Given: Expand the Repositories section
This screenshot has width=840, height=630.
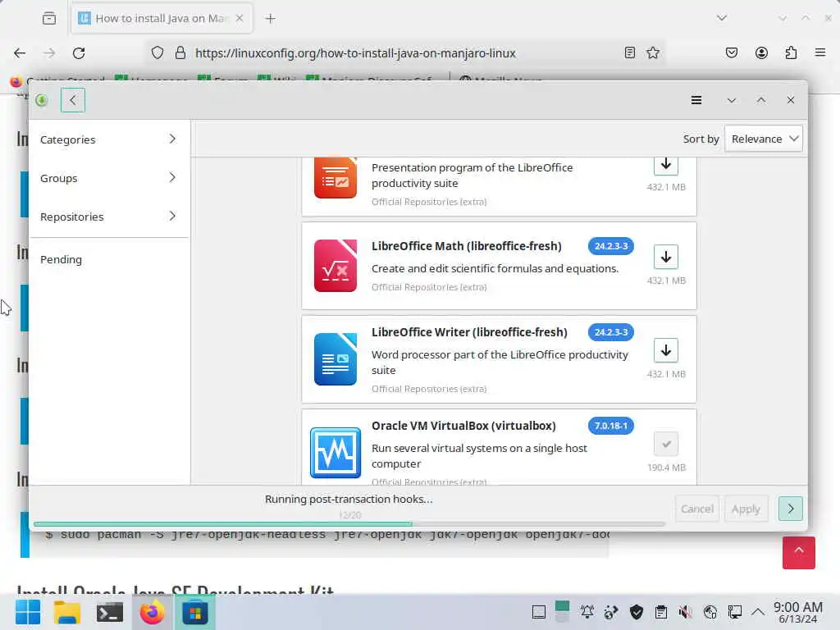Looking at the screenshot, I should 109,217.
